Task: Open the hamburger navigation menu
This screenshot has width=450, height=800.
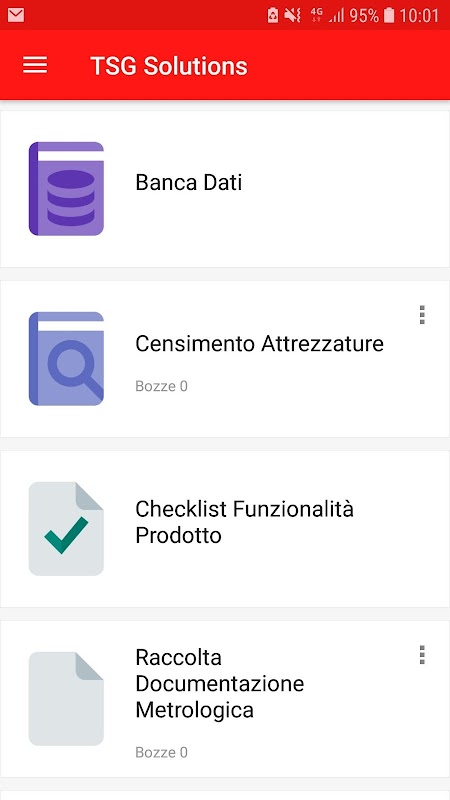Action: pyautogui.click(x=35, y=65)
